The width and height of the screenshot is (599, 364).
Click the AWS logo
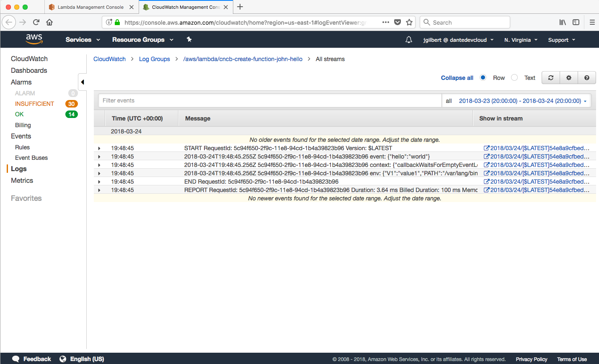tap(34, 39)
